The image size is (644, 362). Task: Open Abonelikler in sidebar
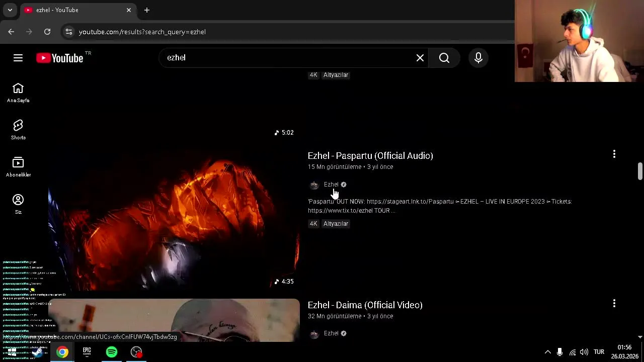coord(18,167)
